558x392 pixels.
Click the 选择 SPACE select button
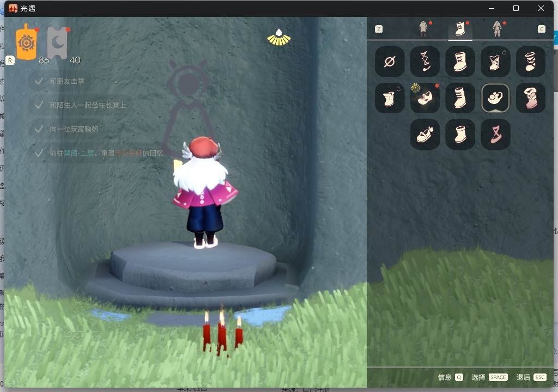(489, 377)
